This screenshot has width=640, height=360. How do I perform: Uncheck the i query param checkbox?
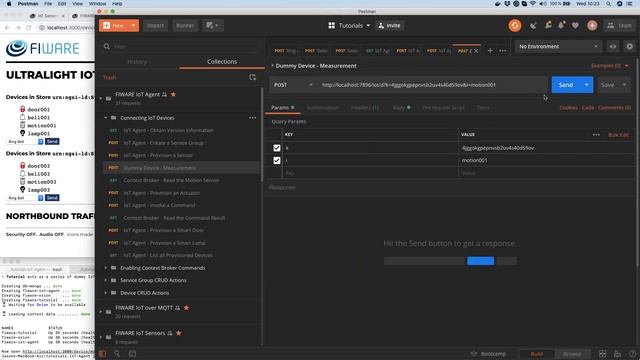click(277, 160)
